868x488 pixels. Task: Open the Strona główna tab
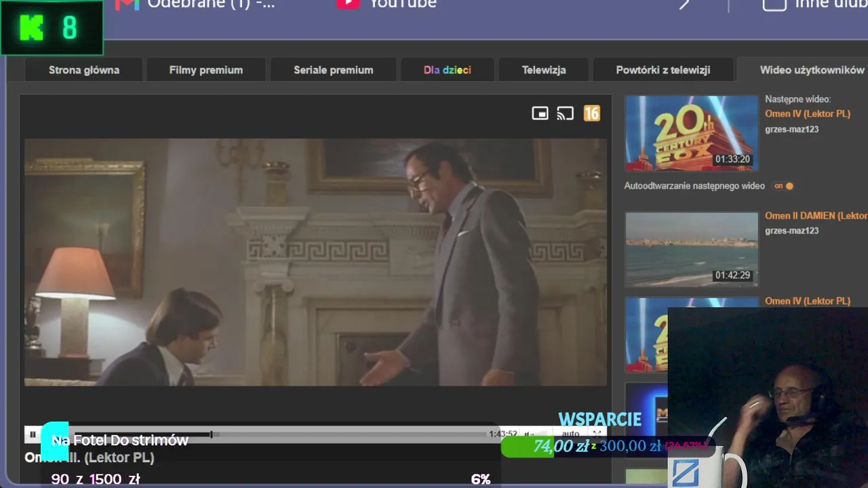pos(84,70)
